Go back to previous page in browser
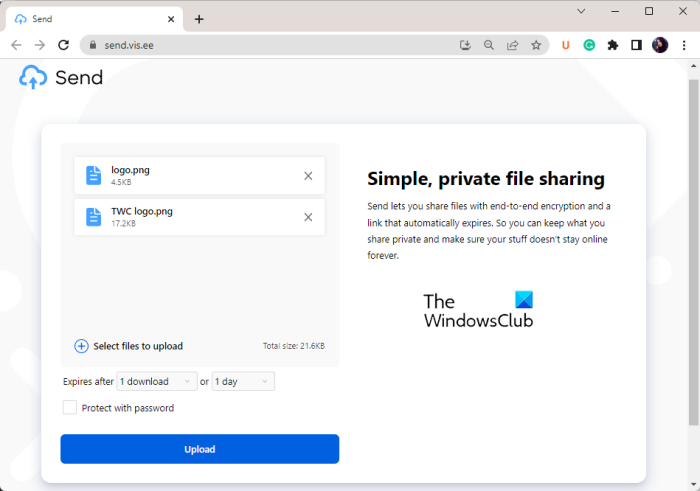The height and width of the screenshot is (491, 700). tap(16, 45)
